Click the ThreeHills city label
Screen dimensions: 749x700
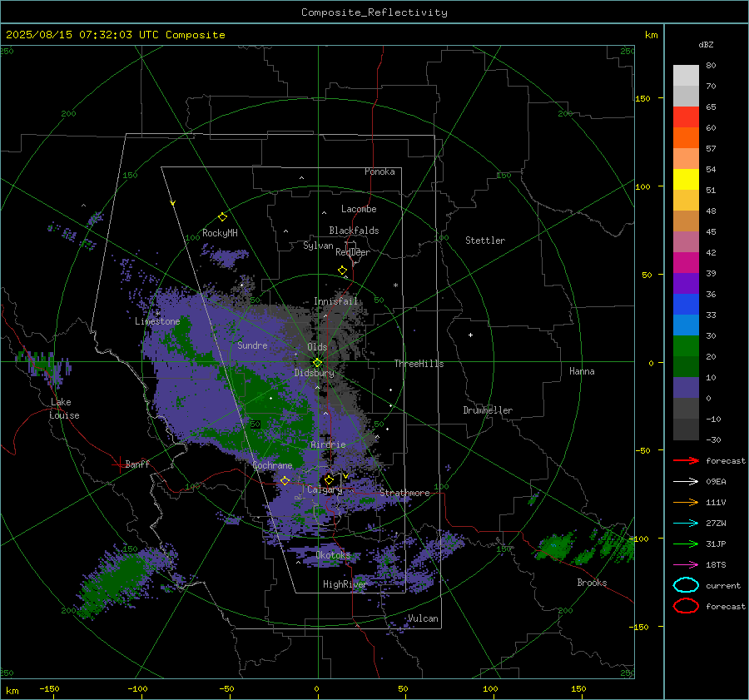[x=419, y=364]
